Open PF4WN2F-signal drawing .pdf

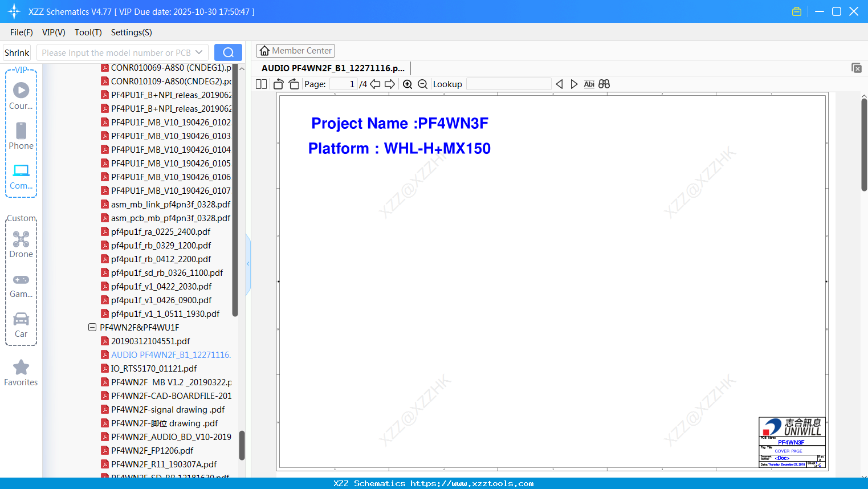point(163,410)
